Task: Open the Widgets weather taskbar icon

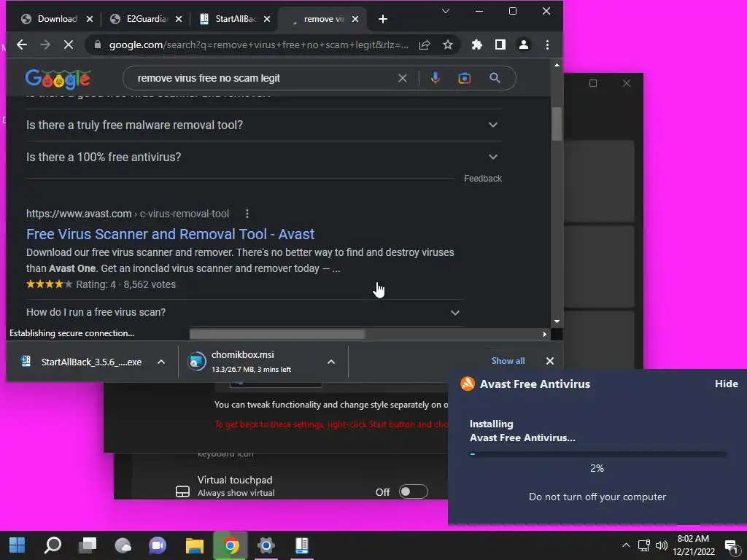Action: 123,545
